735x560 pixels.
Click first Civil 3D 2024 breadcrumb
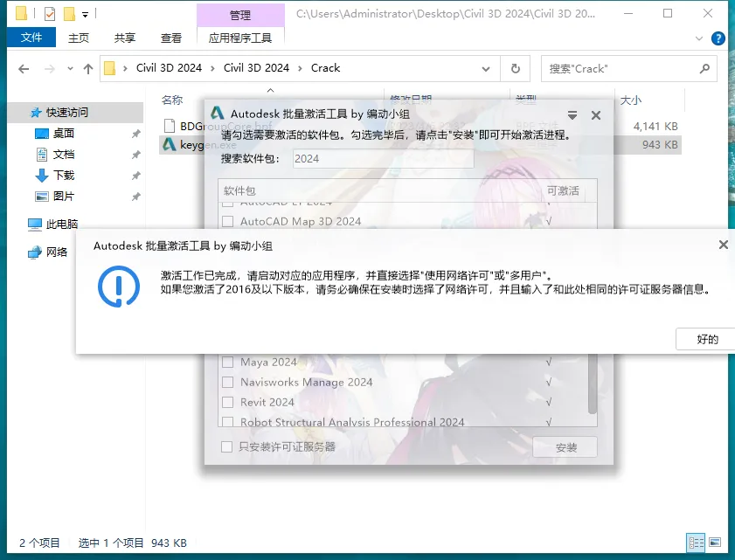[x=169, y=68]
